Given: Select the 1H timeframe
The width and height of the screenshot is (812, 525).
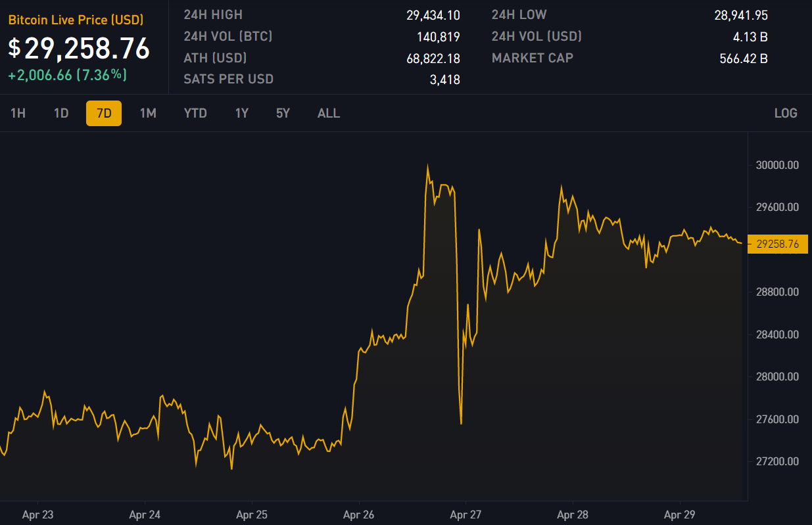Looking at the screenshot, I should pyautogui.click(x=18, y=113).
